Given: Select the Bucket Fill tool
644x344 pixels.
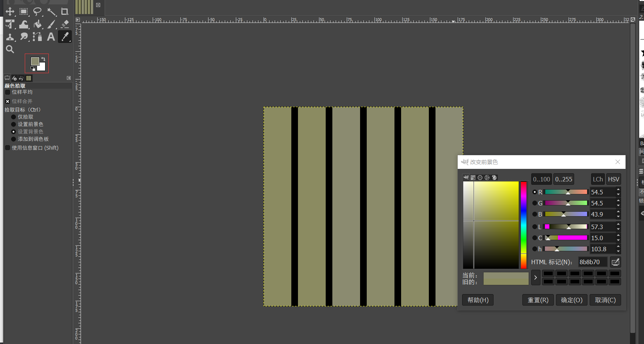Looking at the screenshot, I should pos(37,24).
